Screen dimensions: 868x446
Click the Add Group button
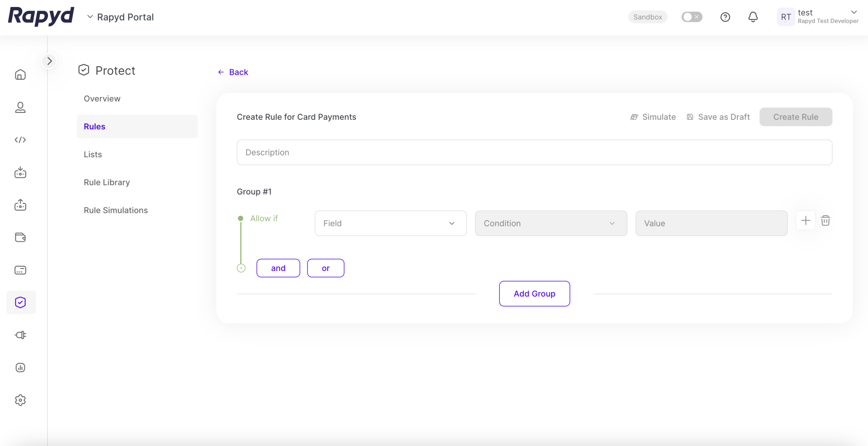click(x=534, y=294)
